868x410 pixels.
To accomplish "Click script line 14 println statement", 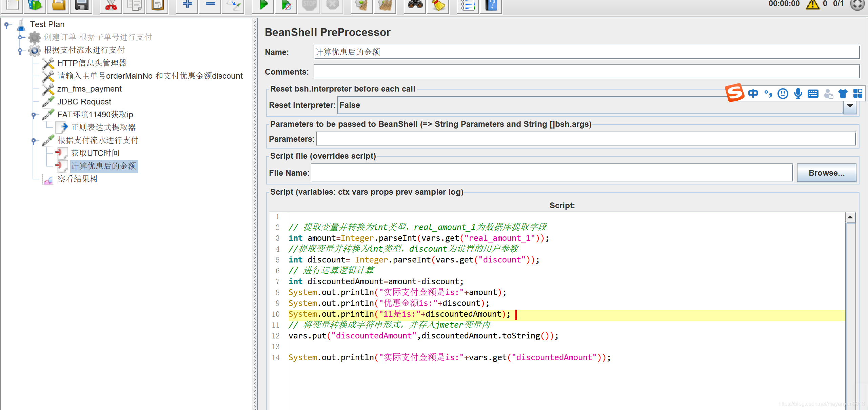I will (449, 357).
